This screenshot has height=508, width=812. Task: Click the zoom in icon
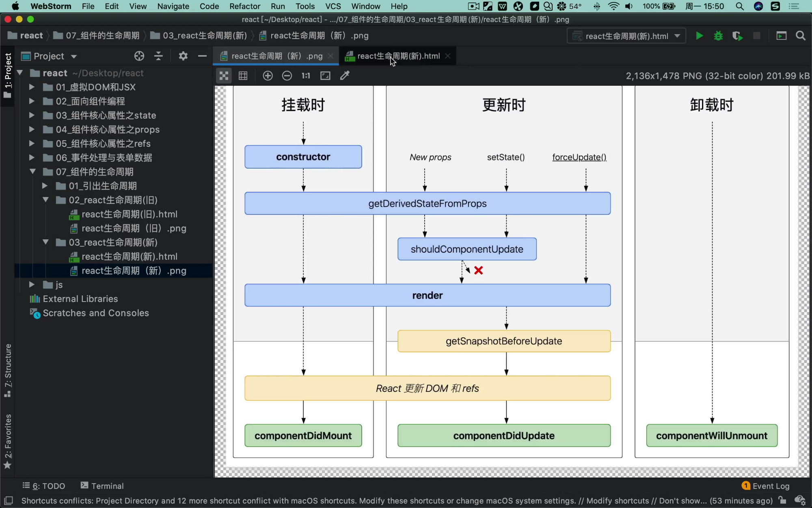coord(268,76)
